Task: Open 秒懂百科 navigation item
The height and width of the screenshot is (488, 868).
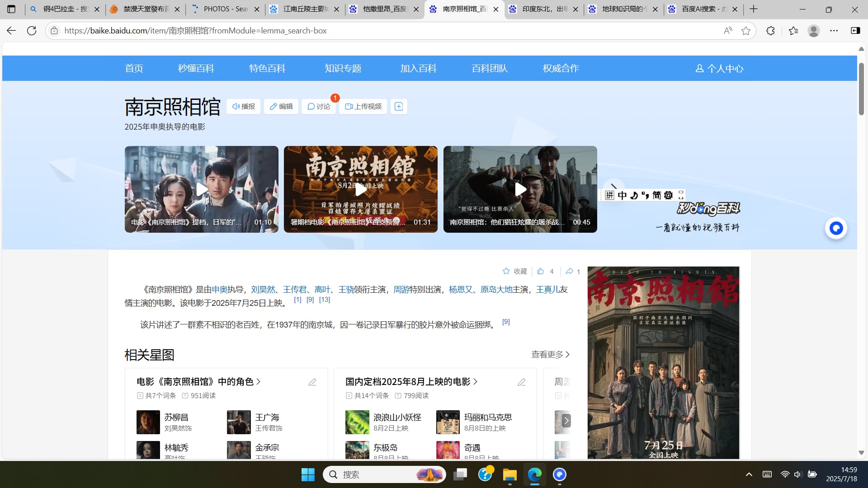Action: (196, 68)
